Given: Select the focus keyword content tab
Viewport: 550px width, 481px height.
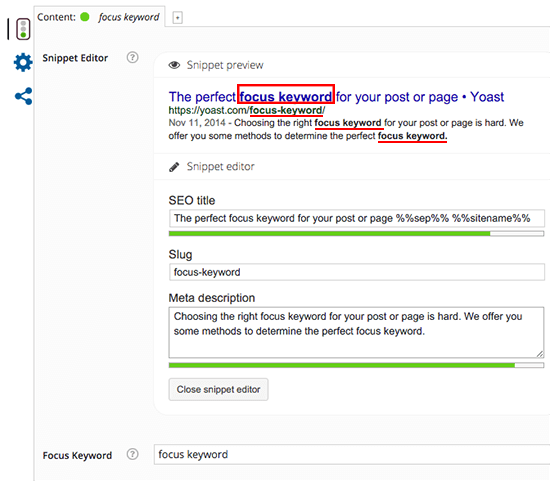Looking at the screenshot, I should pos(99,16).
